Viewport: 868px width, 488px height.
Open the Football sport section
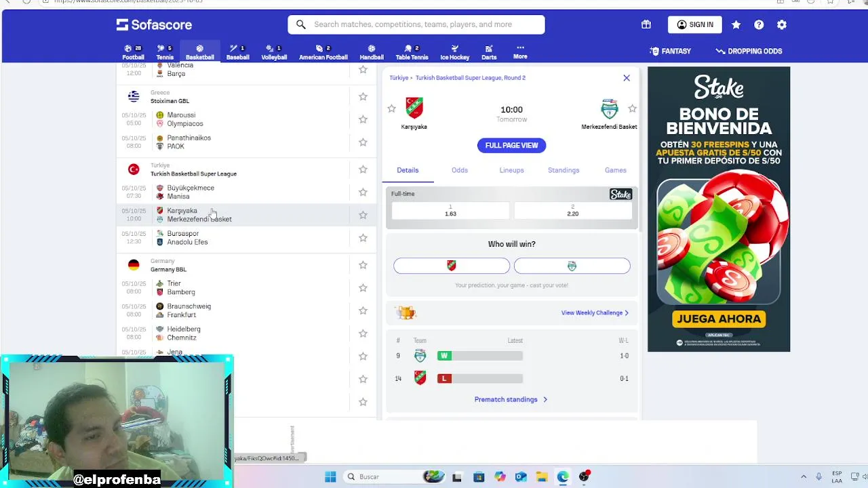pos(133,52)
